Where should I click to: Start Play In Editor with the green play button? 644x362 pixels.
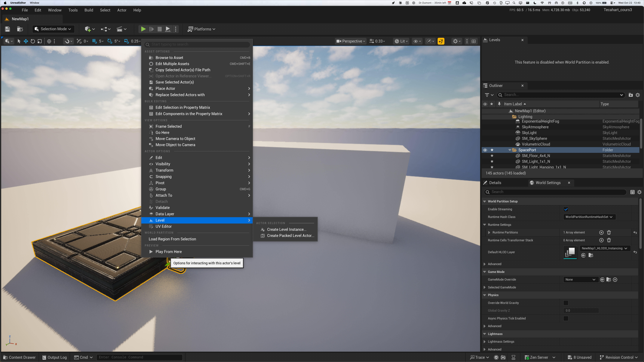coord(143,29)
